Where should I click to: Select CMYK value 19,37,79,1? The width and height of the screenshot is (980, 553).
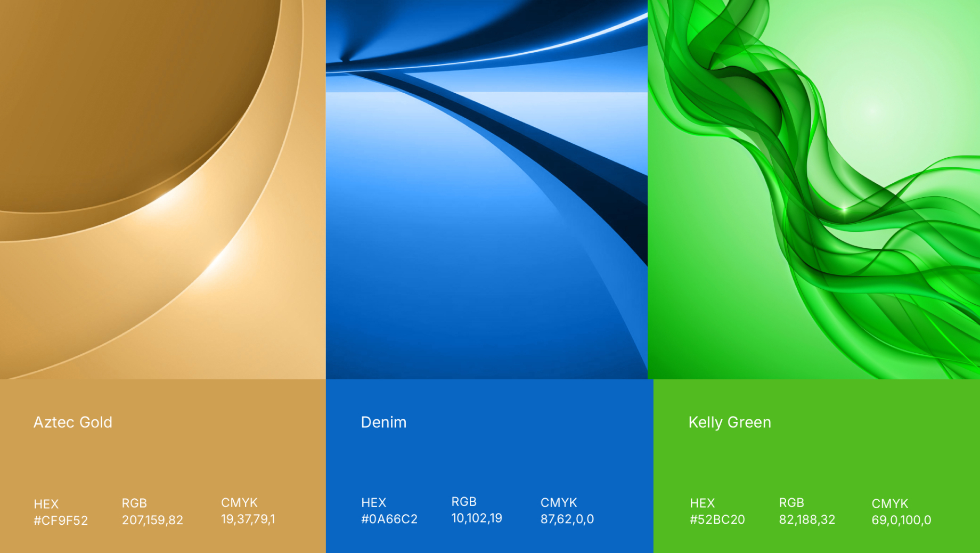(x=248, y=519)
